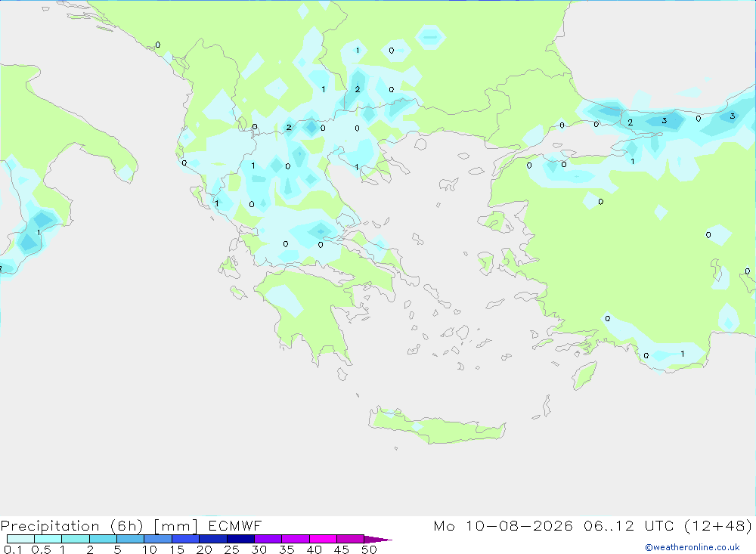Pick the 15–20 mm royal blue swatch
The image size is (756, 554).
coord(186,539)
